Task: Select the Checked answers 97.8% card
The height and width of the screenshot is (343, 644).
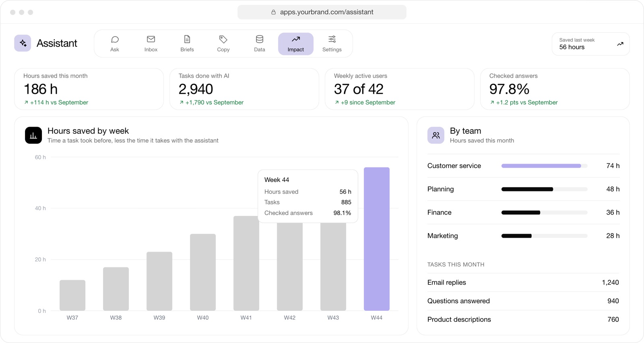Action: point(555,89)
